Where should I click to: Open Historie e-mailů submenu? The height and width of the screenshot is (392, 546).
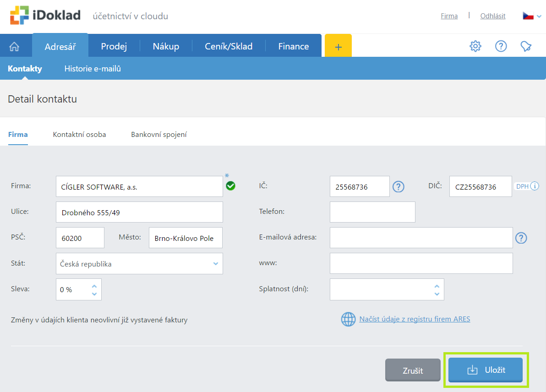click(x=93, y=69)
